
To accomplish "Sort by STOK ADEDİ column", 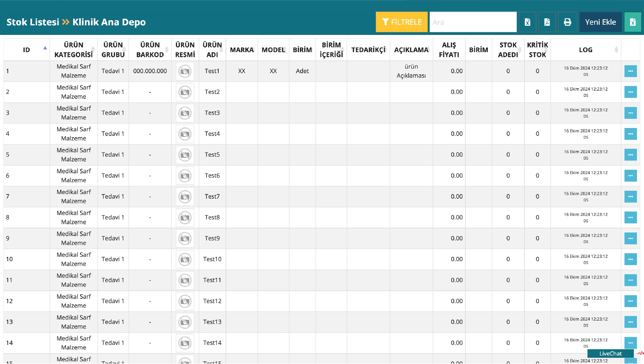I will (508, 50).
